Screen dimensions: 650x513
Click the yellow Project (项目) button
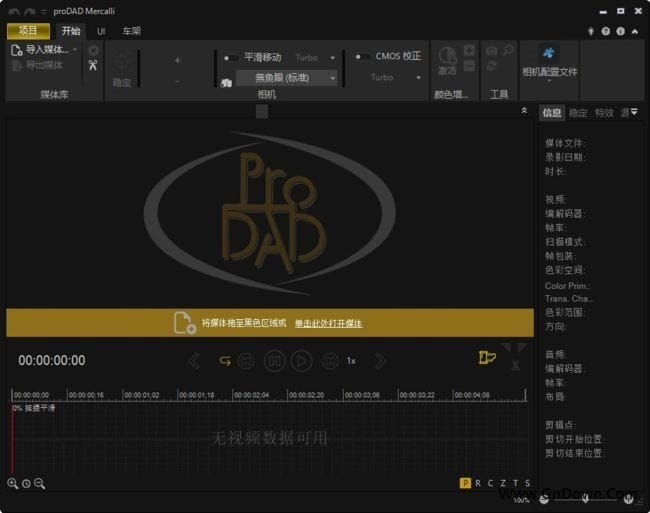(x=28, y=31)
